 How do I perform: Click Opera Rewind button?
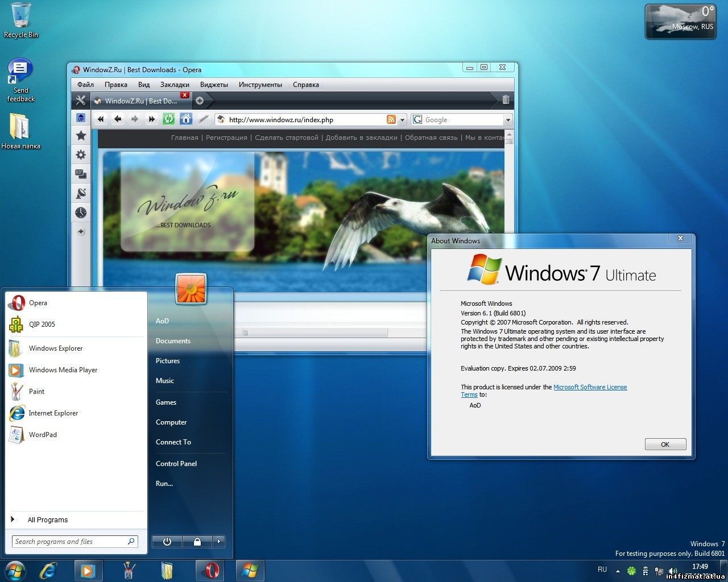coord(101,119)
